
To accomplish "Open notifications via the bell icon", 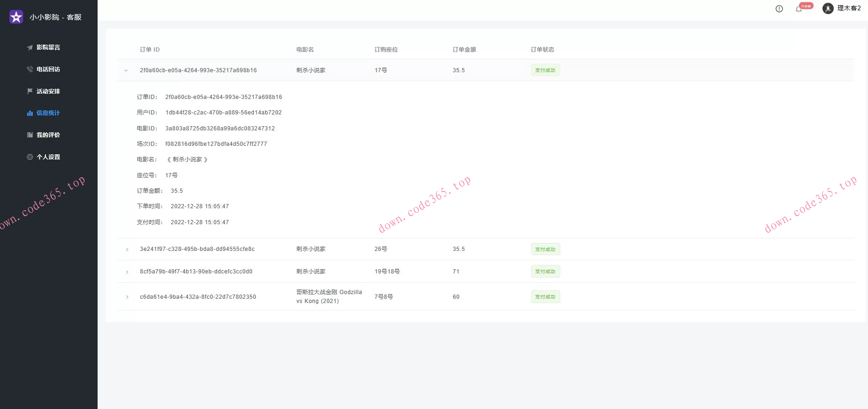I will pyautogui.click(x=799, y=9).
